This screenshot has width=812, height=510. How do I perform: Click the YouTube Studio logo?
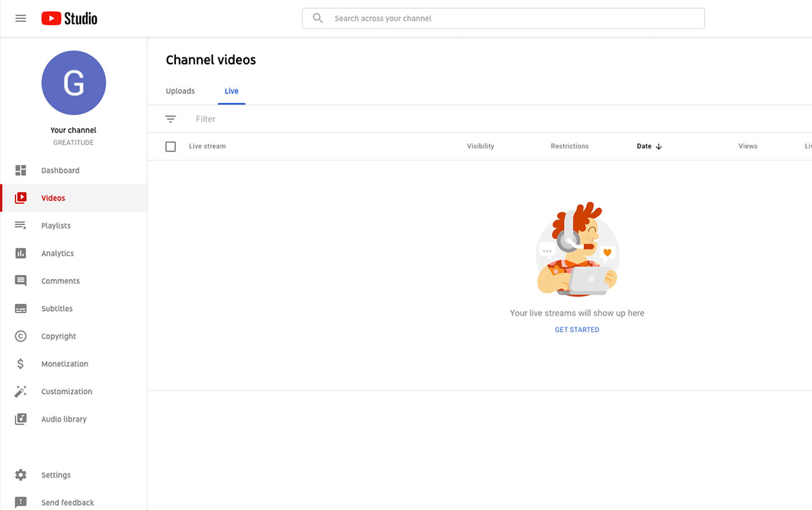(69, 19)
